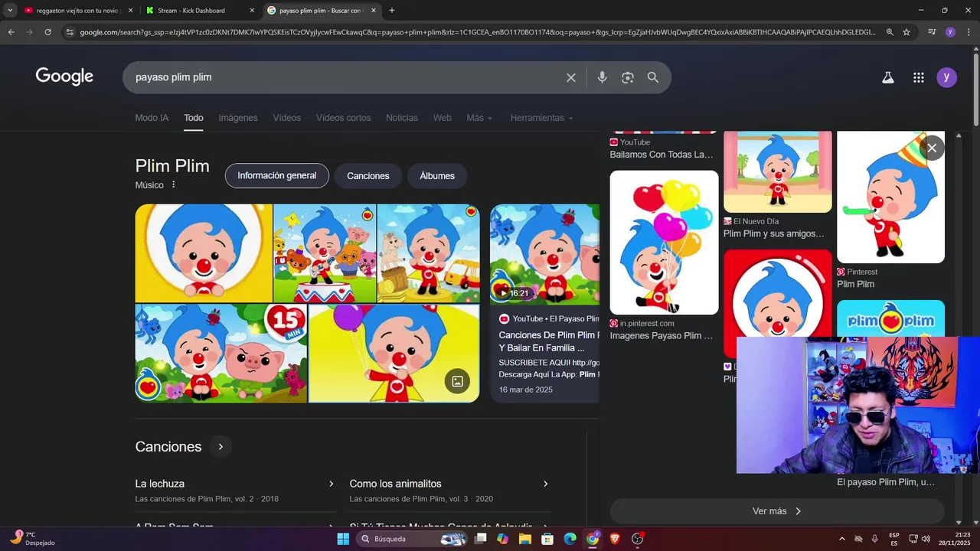Show hidden system tray icons
Screen dimensions: 980x551
(x=842, y=539)
